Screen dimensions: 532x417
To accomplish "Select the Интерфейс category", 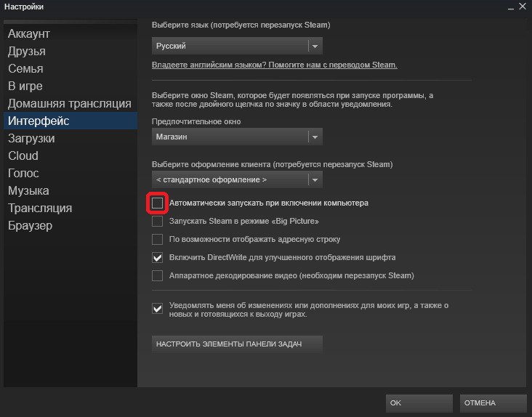I will point(70,121).
